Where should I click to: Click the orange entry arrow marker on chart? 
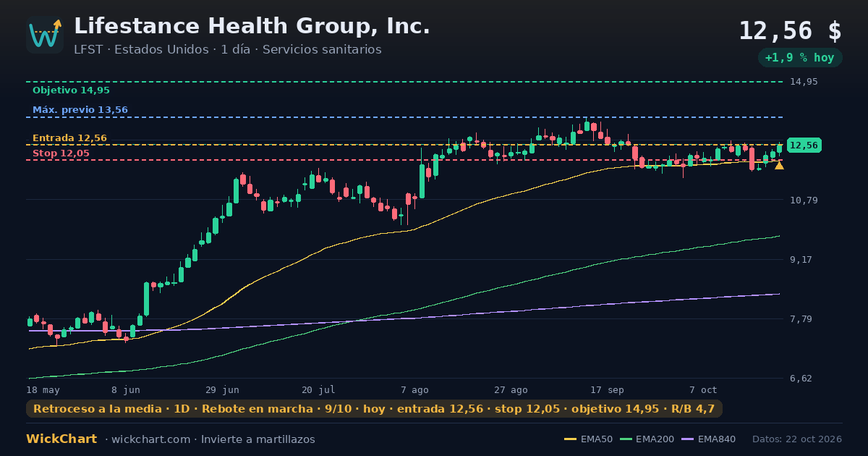point(779,166)
